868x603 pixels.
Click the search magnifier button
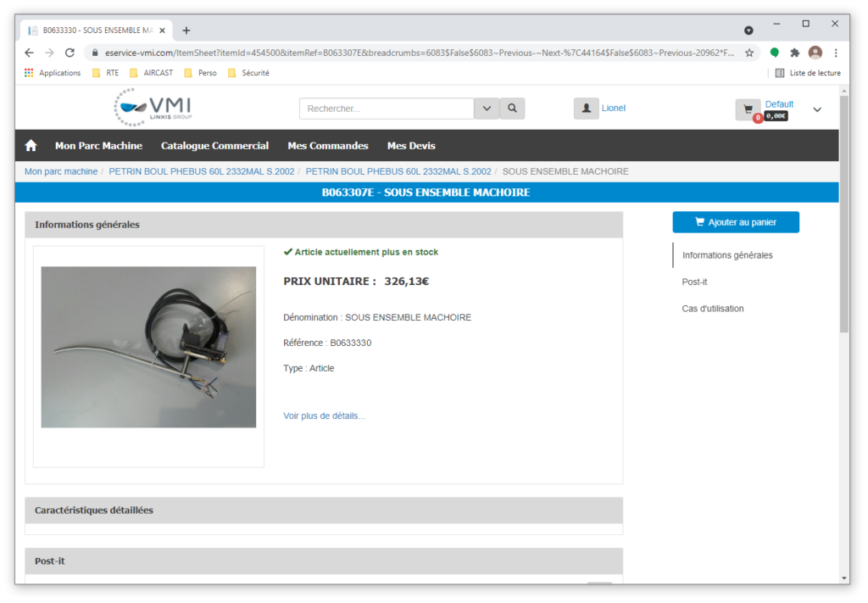(x=512, y=109)
